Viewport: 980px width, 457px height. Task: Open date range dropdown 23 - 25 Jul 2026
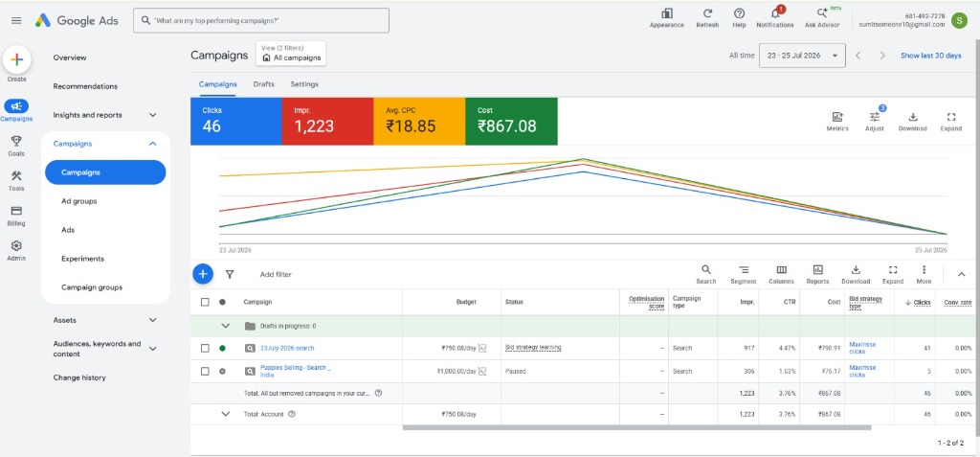point(802,56)
